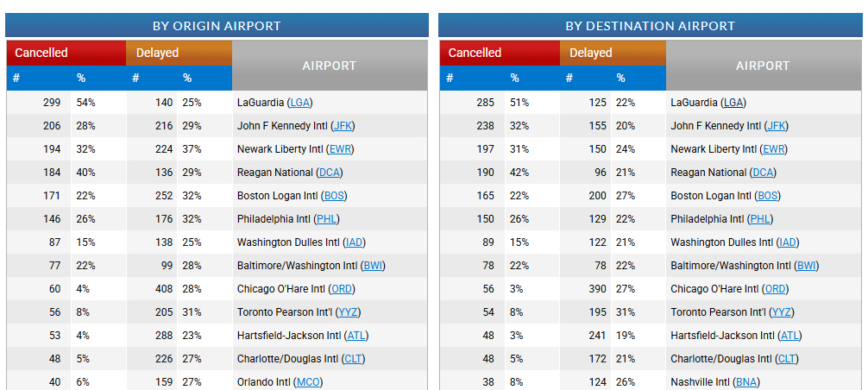Click destination table AIRPORT column header
The image size is (868, 390).
762,66
